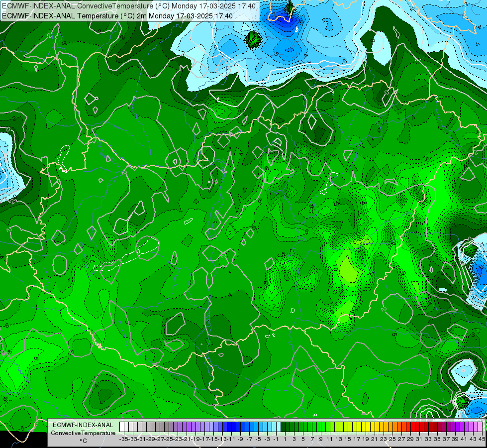Click the -1 legend scale label
Screen dimensions: 487x448
click(x=276, y=439)
